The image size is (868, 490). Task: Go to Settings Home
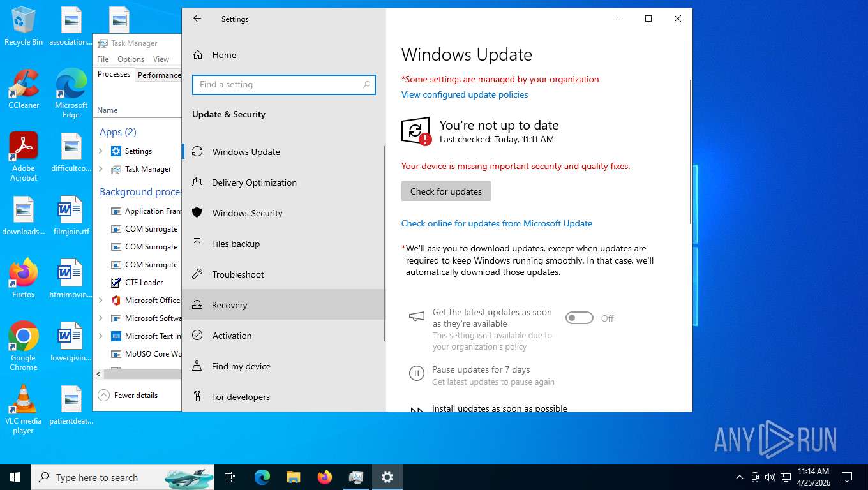[x=283, y=55]
